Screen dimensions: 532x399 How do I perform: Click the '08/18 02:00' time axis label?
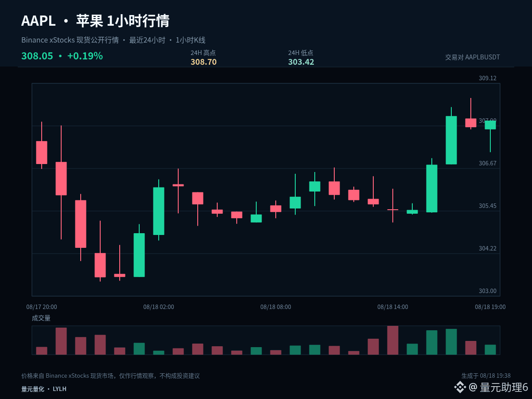(159, 307)
